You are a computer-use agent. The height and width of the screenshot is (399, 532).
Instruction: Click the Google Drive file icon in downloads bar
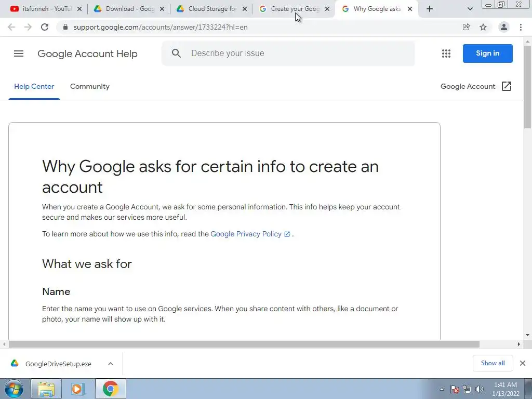[15, 363]
